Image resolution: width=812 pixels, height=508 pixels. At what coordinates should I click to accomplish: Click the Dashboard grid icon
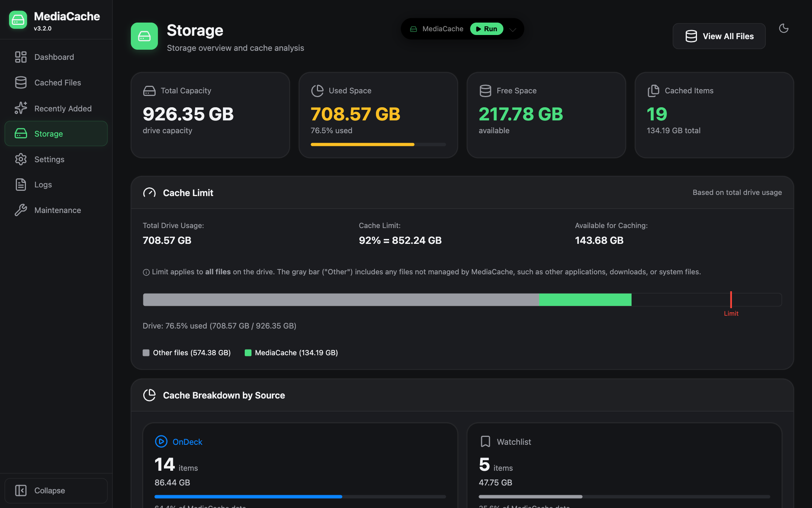pos(21,57)
